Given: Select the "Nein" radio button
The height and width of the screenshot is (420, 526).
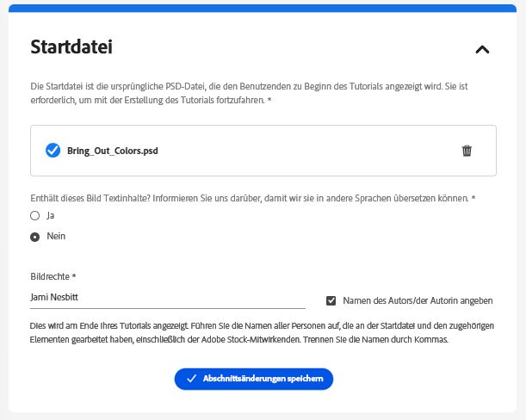Looking at the screenshot, I should 35,237.
